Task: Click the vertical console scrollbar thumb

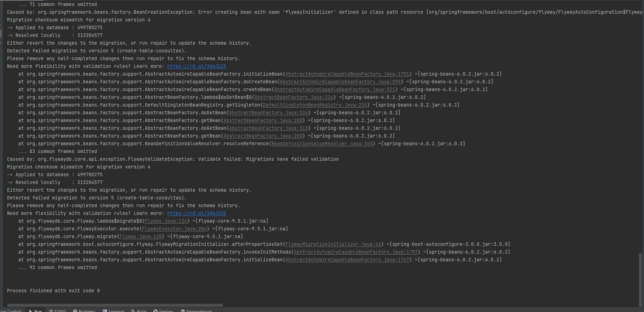Action: [640, 280]
